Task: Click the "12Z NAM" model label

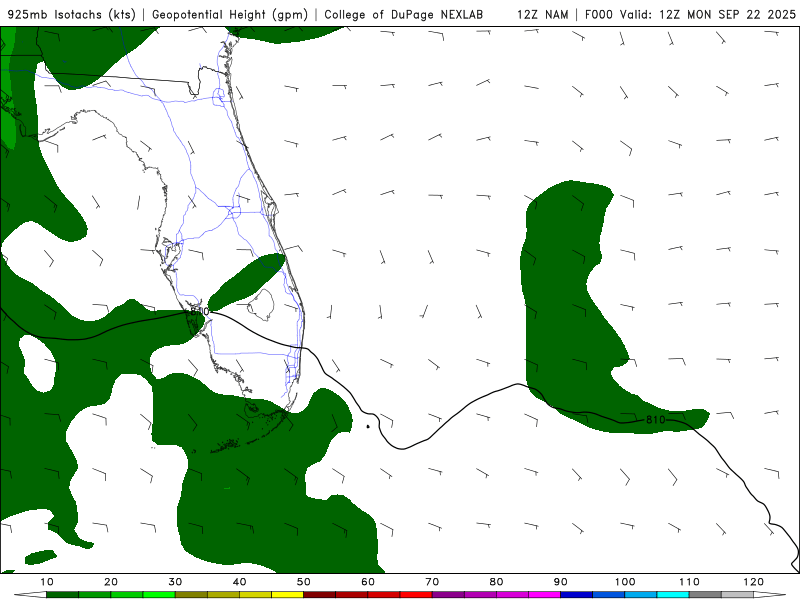Action: [x=543, y=14]
